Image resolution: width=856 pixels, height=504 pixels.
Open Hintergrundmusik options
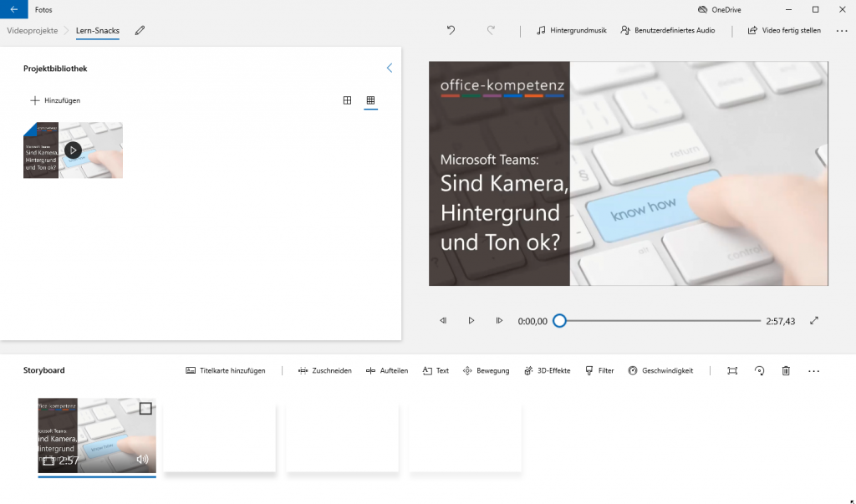pyautogui.click(x=571, y=31)
